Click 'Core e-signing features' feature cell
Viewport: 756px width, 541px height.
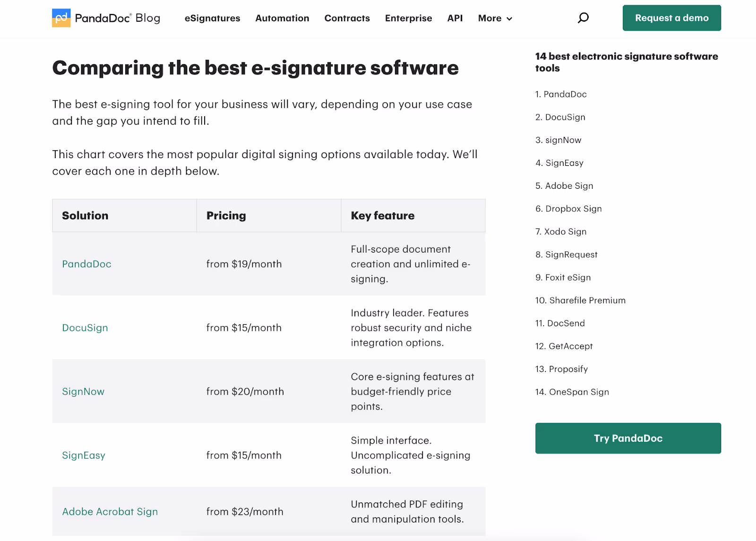click(412, 391)
